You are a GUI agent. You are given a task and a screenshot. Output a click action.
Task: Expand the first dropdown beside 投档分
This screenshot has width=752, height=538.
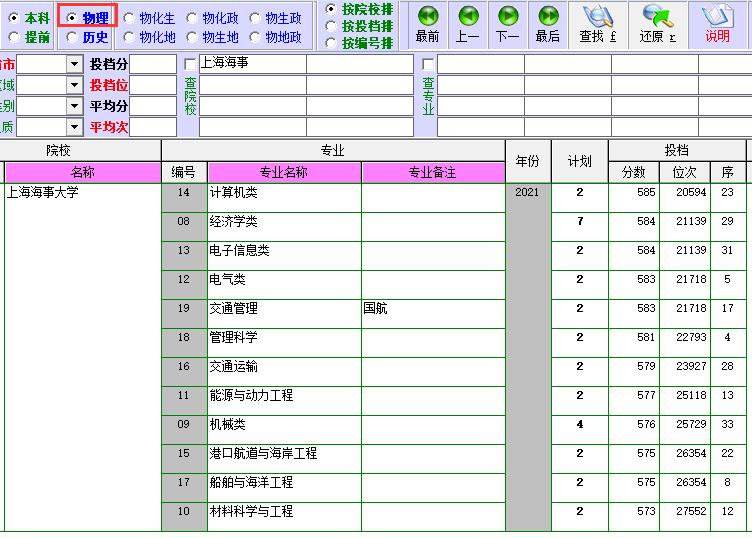pos(74,64)
